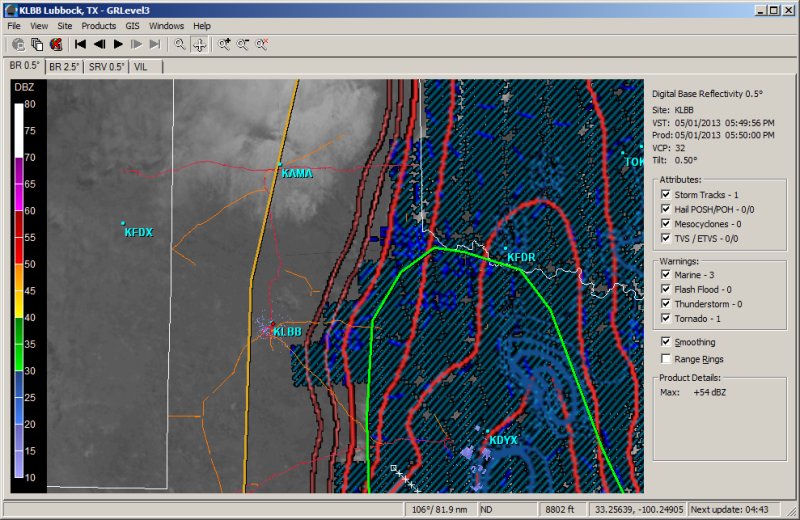
Task: Disable the Smoothing checkbox
Action: click(x=667, y=342)
